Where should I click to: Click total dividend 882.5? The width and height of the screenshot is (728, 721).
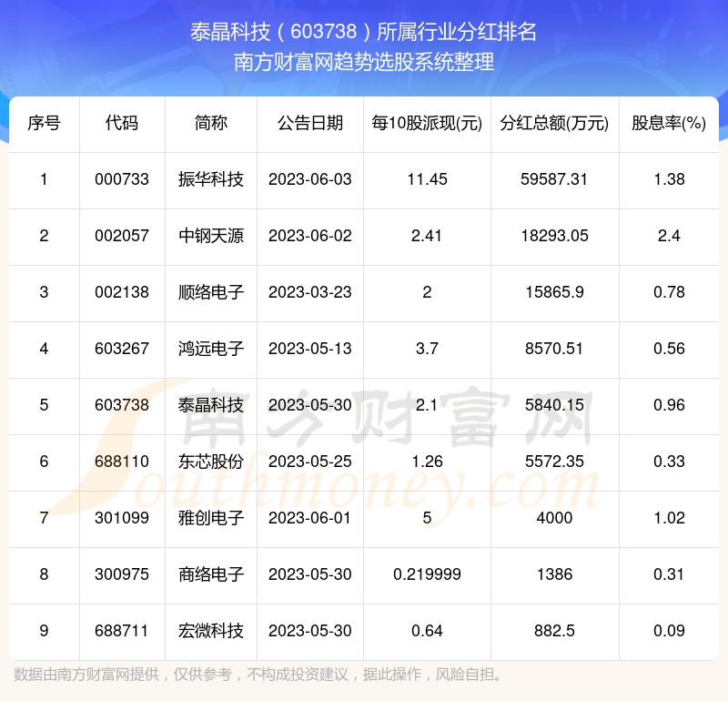pos(554,631)
